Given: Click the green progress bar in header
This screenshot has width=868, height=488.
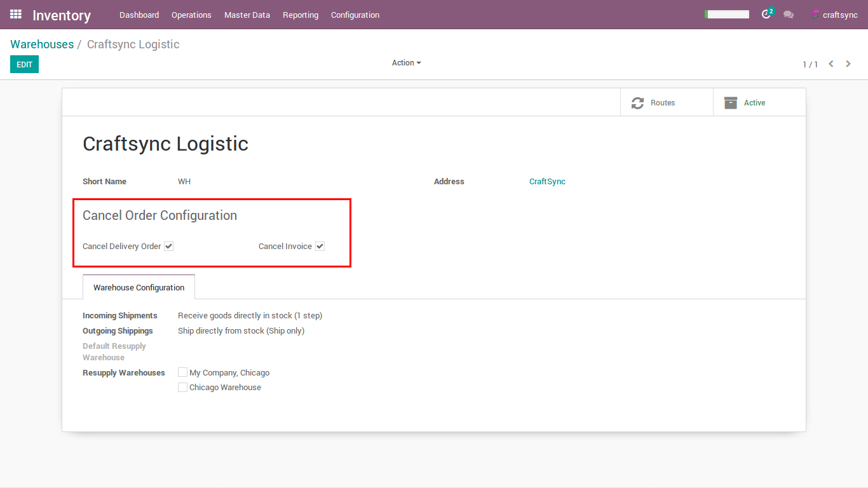Looking at the screenshot, I should coord(727,15).
